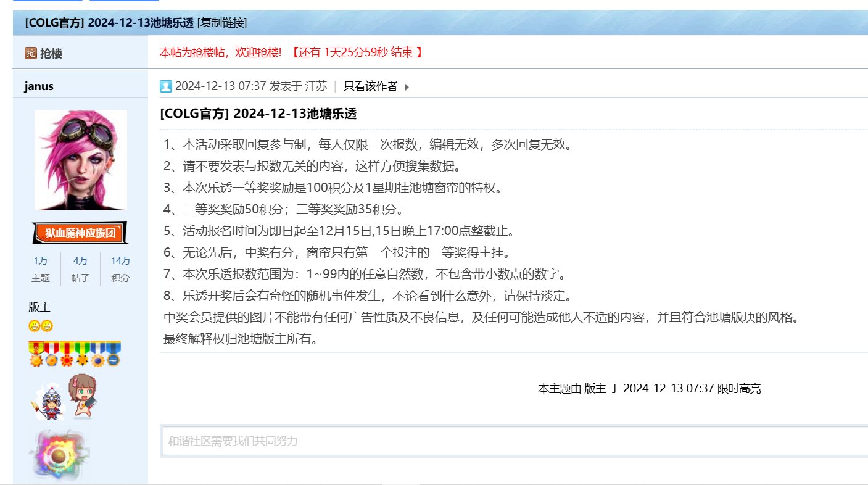
Task: Click the first medal with red chevron ribbon
Action: point(36,354)
